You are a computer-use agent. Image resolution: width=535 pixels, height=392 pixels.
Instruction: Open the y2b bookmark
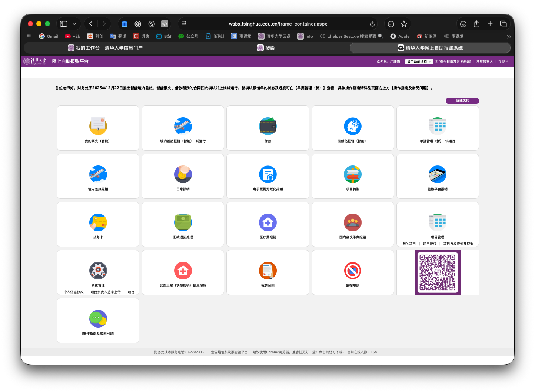coord(73,36)
